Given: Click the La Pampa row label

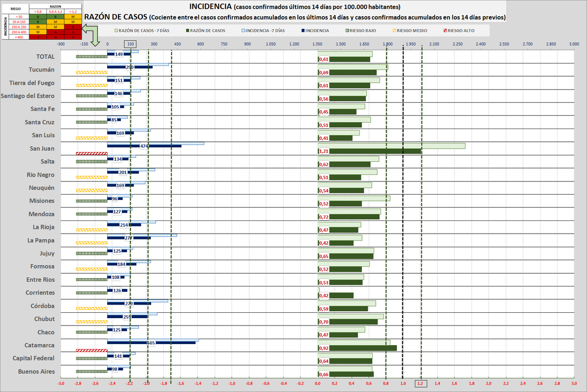Looking at the screenshot, I should pos(41,240).
